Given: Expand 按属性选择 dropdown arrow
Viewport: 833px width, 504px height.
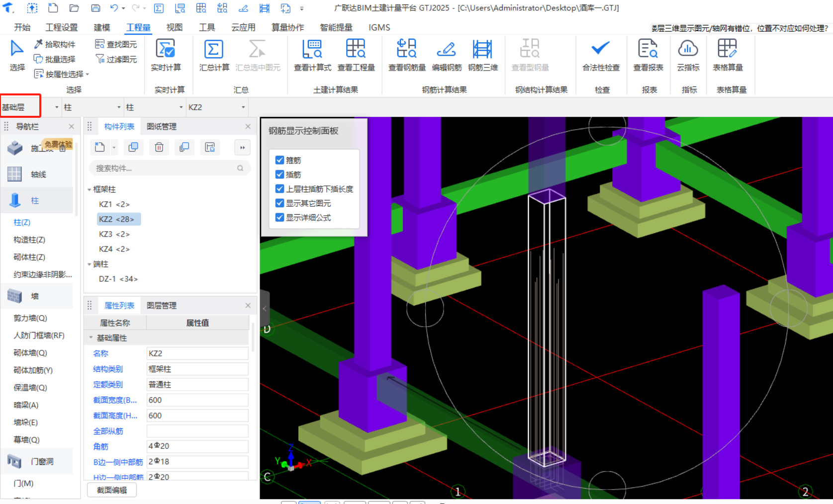Looking at the screenshot, I should coord(88,75).
